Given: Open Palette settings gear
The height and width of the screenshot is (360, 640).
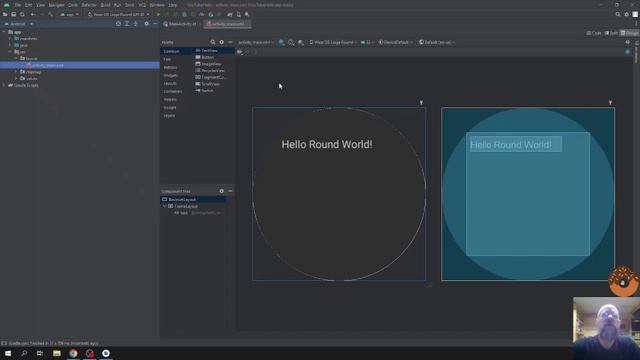Looking at the screenshot, I should click(222, 42).
